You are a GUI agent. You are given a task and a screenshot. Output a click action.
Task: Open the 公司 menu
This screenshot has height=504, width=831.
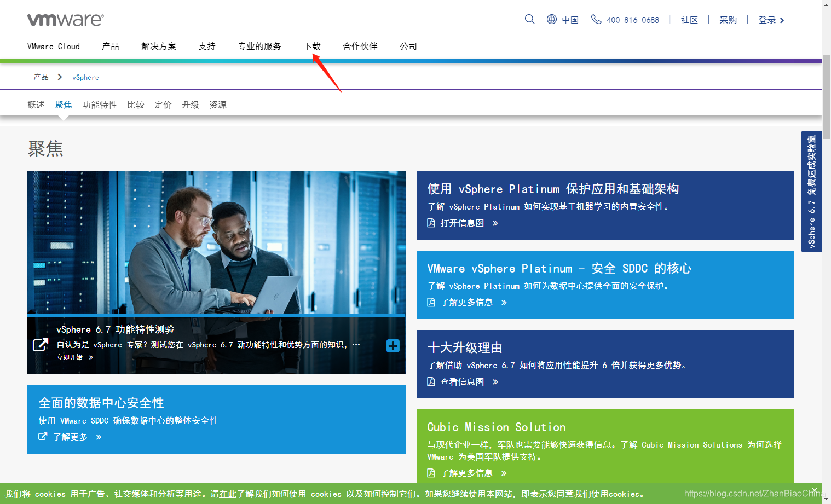coord(408,47)
